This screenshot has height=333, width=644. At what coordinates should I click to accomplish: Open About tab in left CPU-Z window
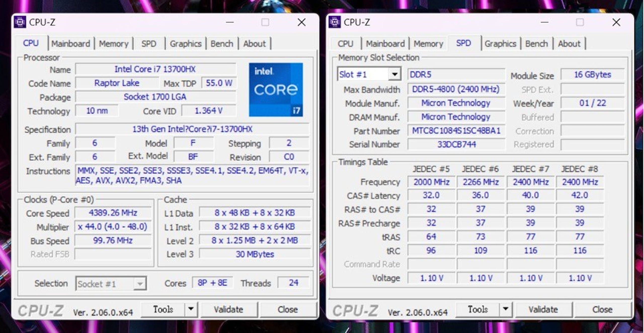pyautogui.click(x=254, y=44)
